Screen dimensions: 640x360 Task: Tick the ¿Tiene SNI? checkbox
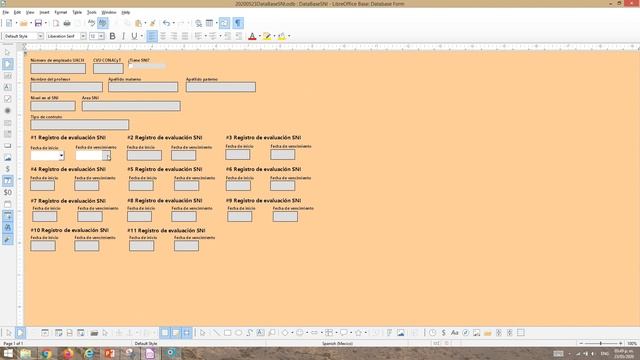131,65
